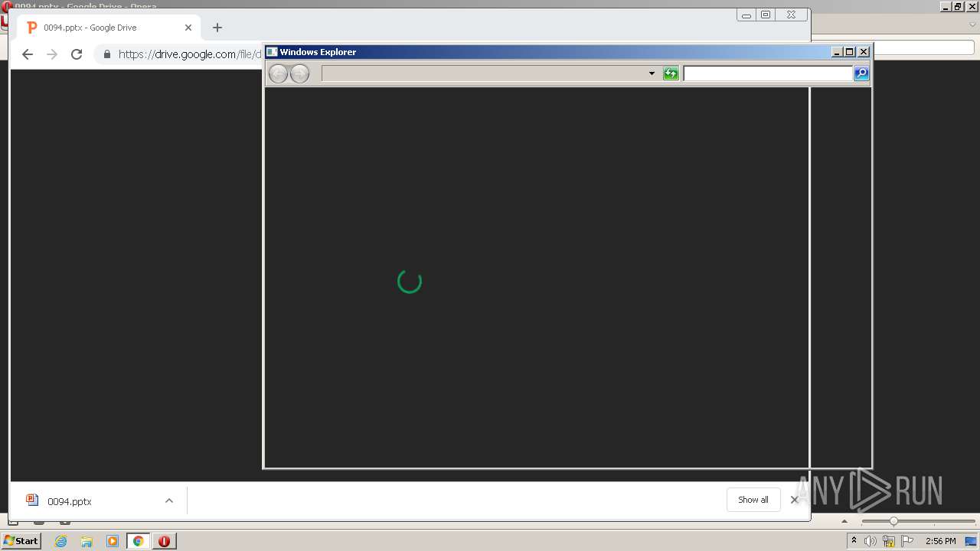Click the network status tray icon
The height and width of the screenshot is (551, 980).
click(889, 541)
